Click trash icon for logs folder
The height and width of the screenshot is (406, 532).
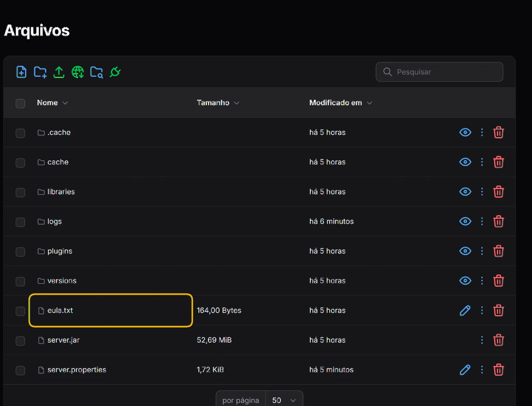click(498, 221)
